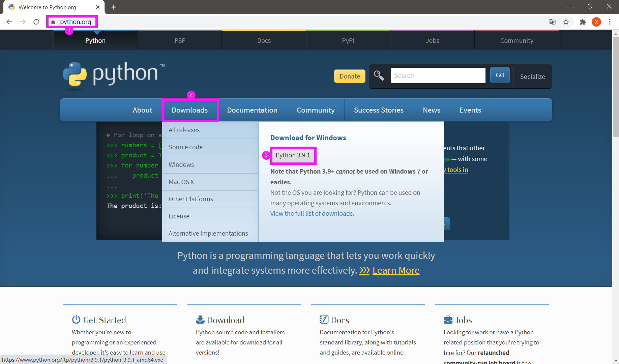The image size is (619, 364).
Task: Click the Jobs section briefcase icon
Action: click(448, 320)
